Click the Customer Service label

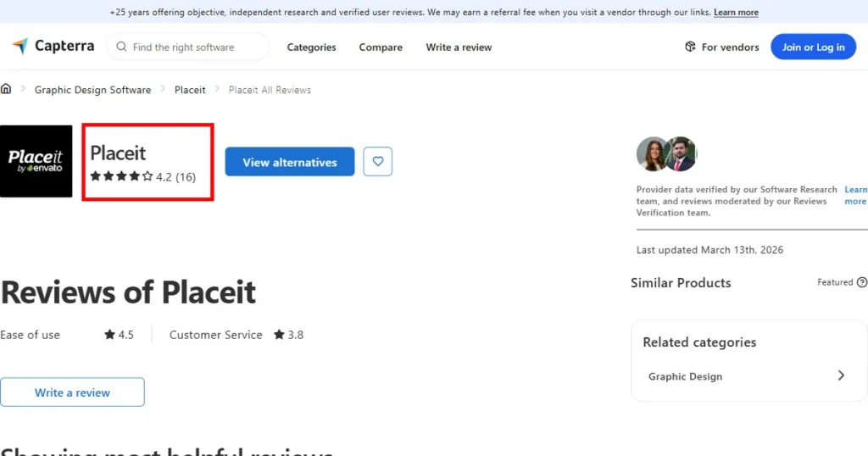point(216,335)
